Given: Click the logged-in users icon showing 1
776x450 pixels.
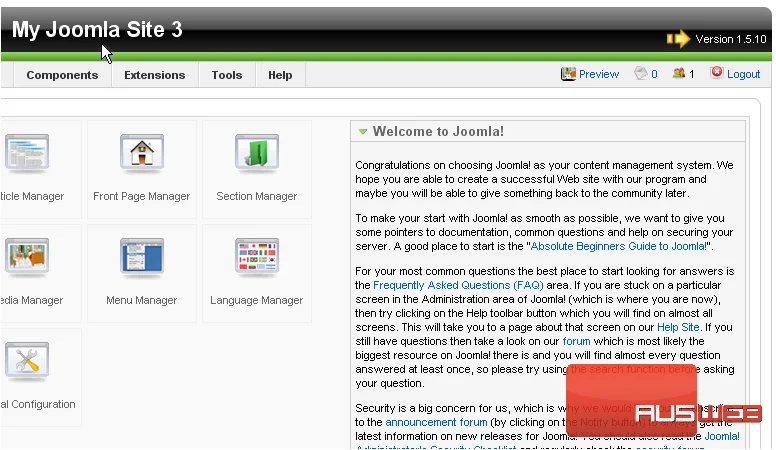Looking at the screenshot, I should (x=679, y=74).
